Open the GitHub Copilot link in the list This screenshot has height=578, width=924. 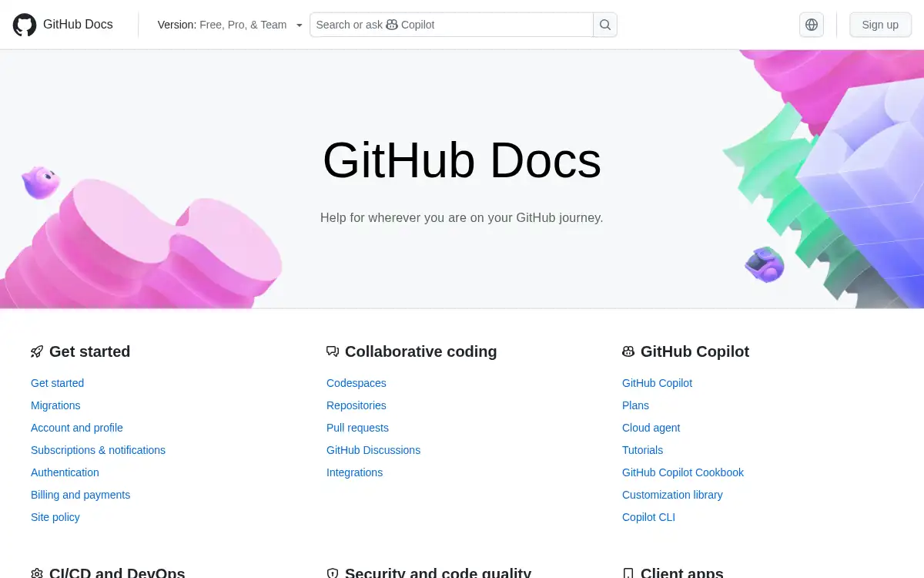click(x=657, y=383)
